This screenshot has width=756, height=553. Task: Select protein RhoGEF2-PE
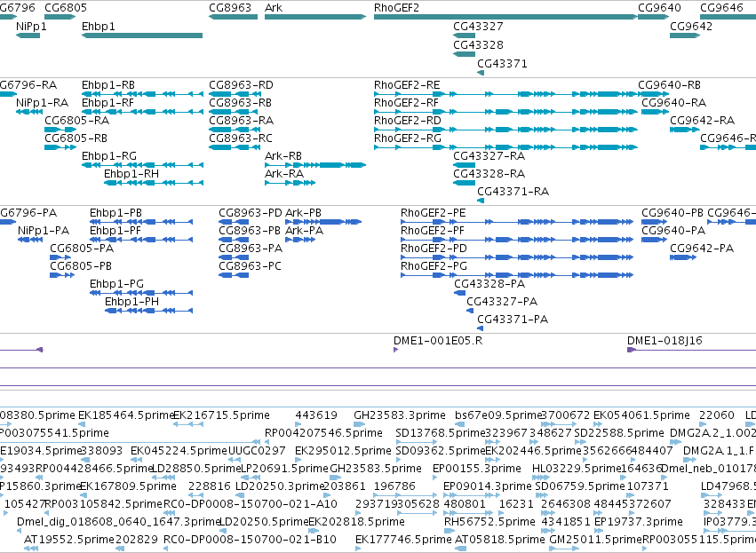pos(517,222)
